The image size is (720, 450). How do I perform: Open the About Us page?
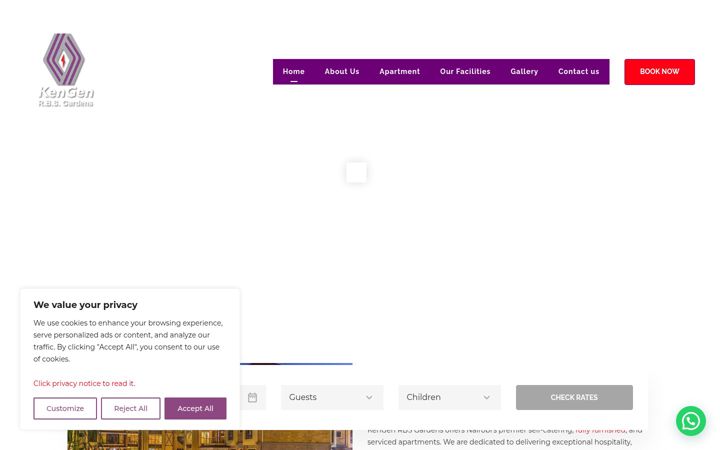pyautogui.click(x=342, y=72)
